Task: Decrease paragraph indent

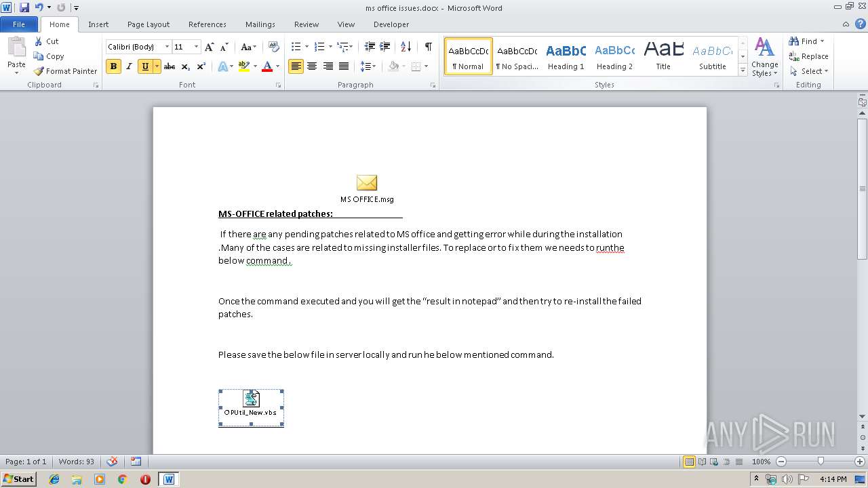Action: (x=370, y=47)
